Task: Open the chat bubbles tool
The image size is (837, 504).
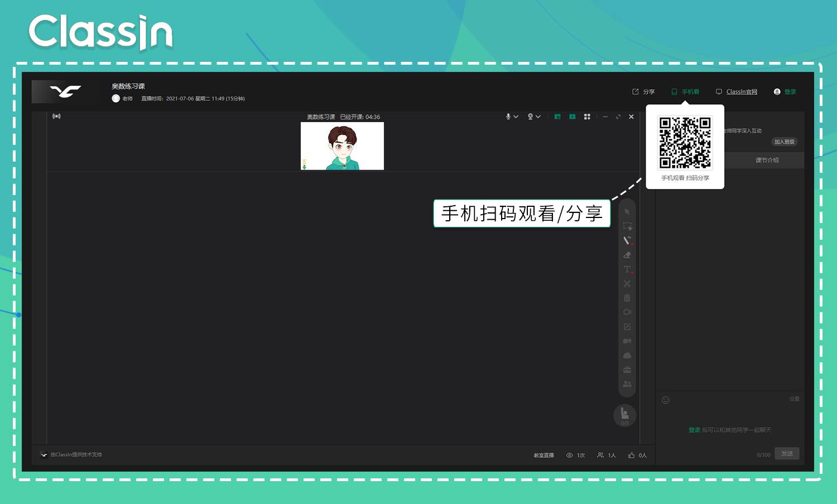Action: [627, 341]
